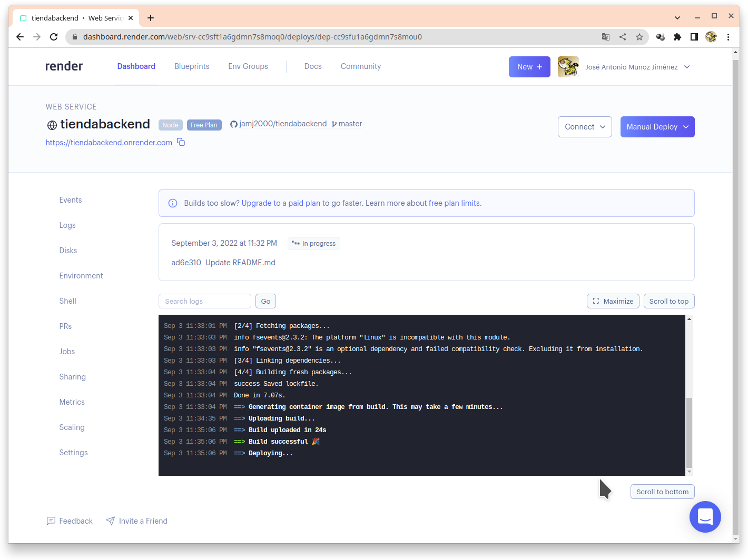Open Sharing in the sidebar

coord(72,377)
